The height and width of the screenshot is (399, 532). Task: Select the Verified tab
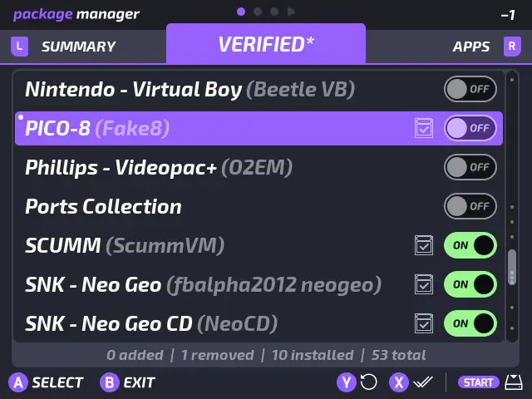(x=266, y=44)
